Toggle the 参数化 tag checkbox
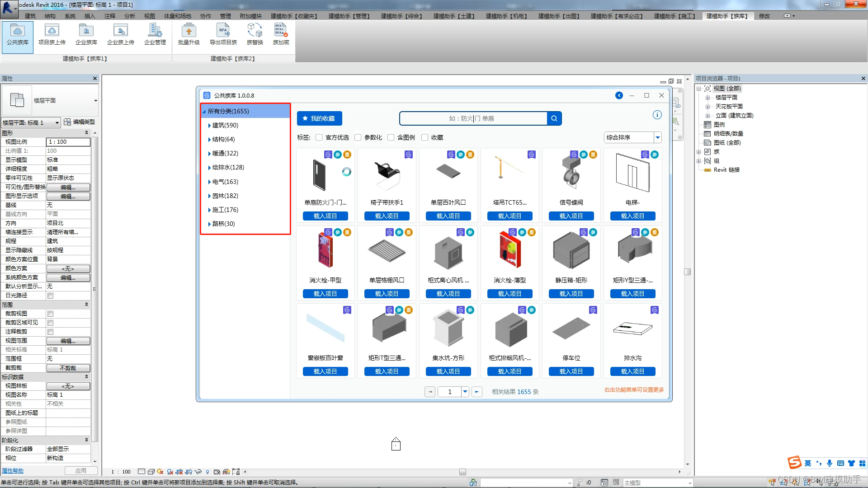Viewport: 868px width, 488px height. tap(358, 137)
